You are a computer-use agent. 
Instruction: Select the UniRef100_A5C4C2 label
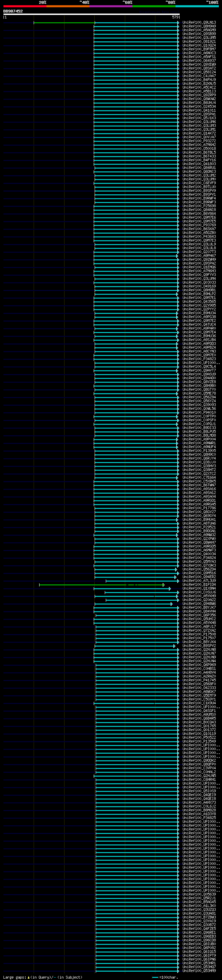[199, 87]
